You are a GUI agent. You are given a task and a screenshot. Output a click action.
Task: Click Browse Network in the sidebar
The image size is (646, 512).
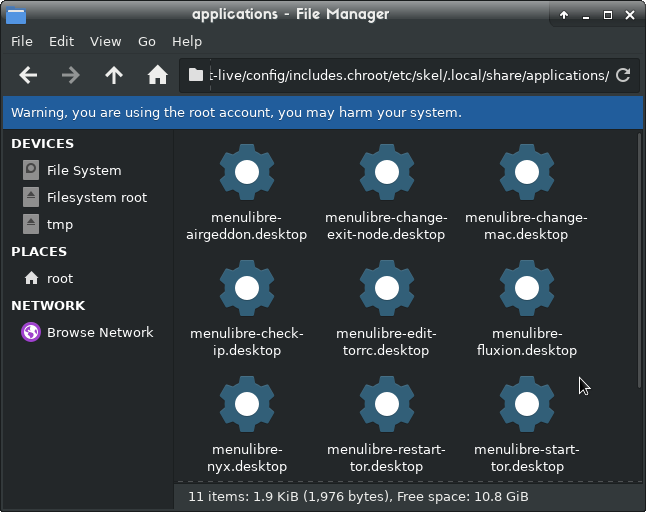99,332
